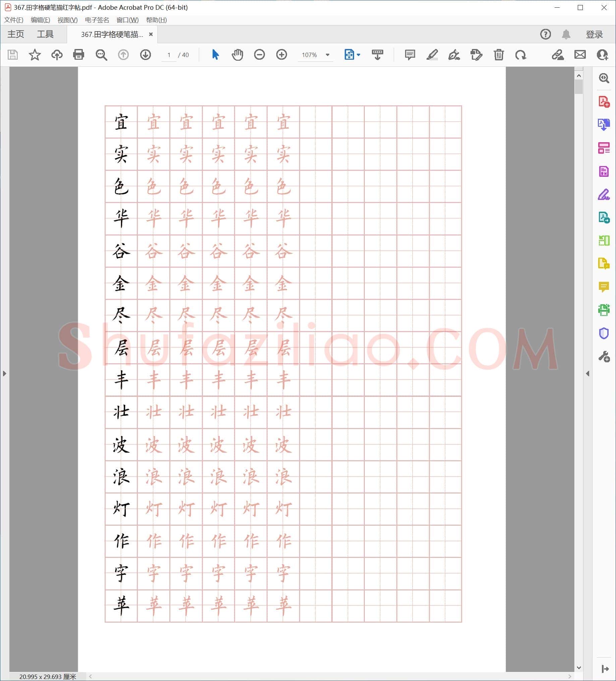Click the Save file icon
This screenshot has height=681, width=616.
coord(13,55)
